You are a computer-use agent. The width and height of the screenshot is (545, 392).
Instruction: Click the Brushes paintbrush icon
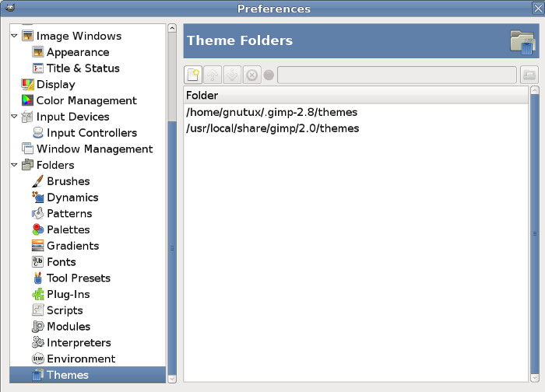click(38, 180)
